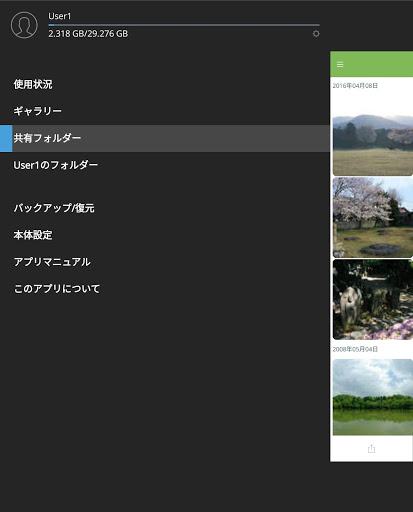Tap the hamburger menu icon in green bar
Screen dimensions: 413x512
click(340, 64)
